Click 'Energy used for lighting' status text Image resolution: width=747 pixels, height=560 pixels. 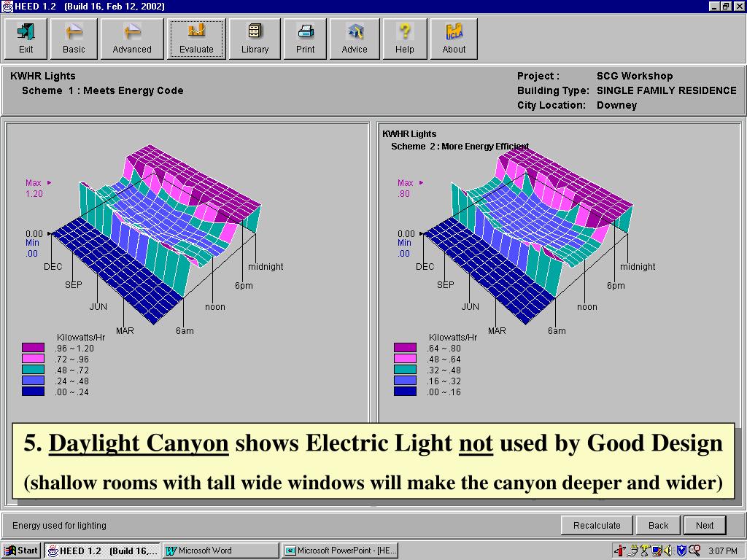tap(59, 525)
